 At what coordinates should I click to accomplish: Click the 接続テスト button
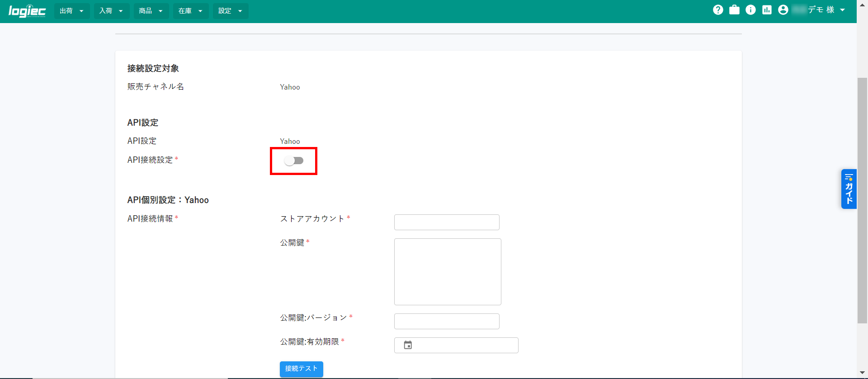(x=301, y=369)
